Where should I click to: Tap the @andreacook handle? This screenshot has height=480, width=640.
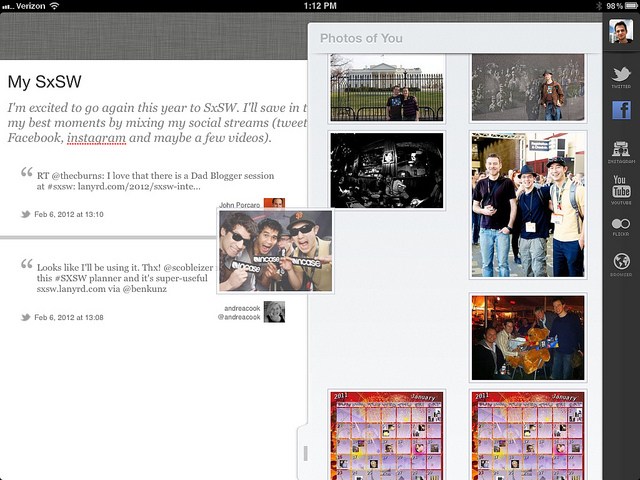click(239, 317)
